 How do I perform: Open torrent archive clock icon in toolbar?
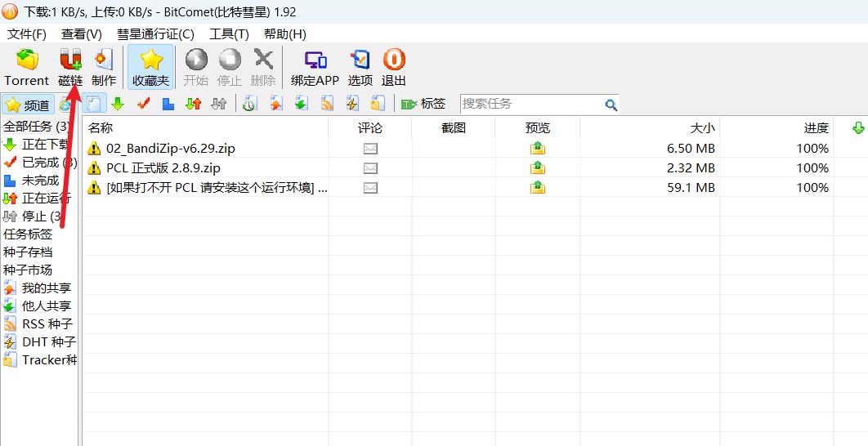(249, 104)
